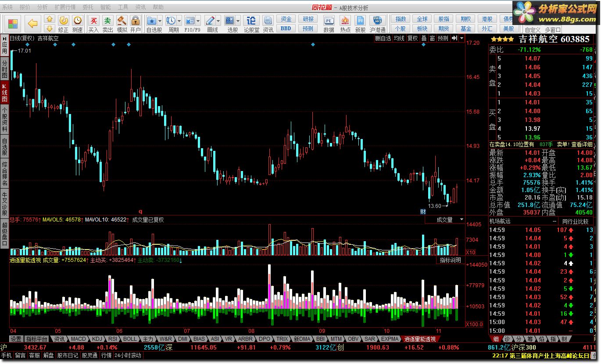Toggle 窗 multi-window layout in chart header
The width and height of the screenshot is (601, 364).
coord(432,38)
